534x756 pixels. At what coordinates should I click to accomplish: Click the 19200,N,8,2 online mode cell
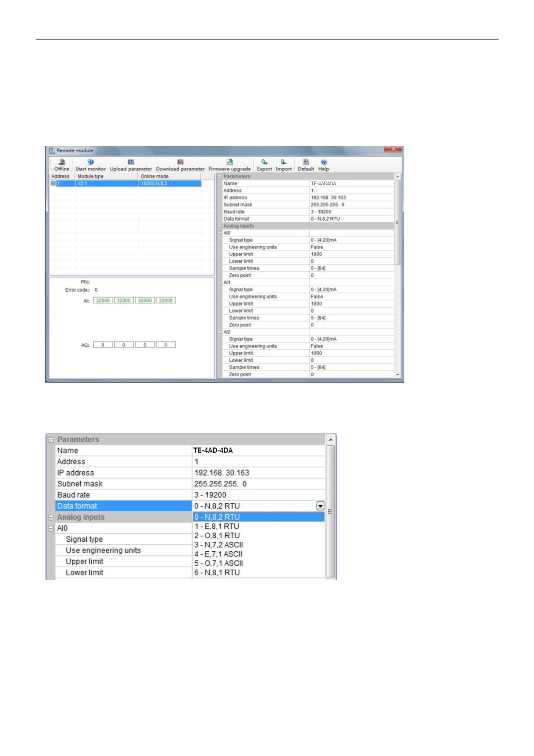(x=170, y=183)
